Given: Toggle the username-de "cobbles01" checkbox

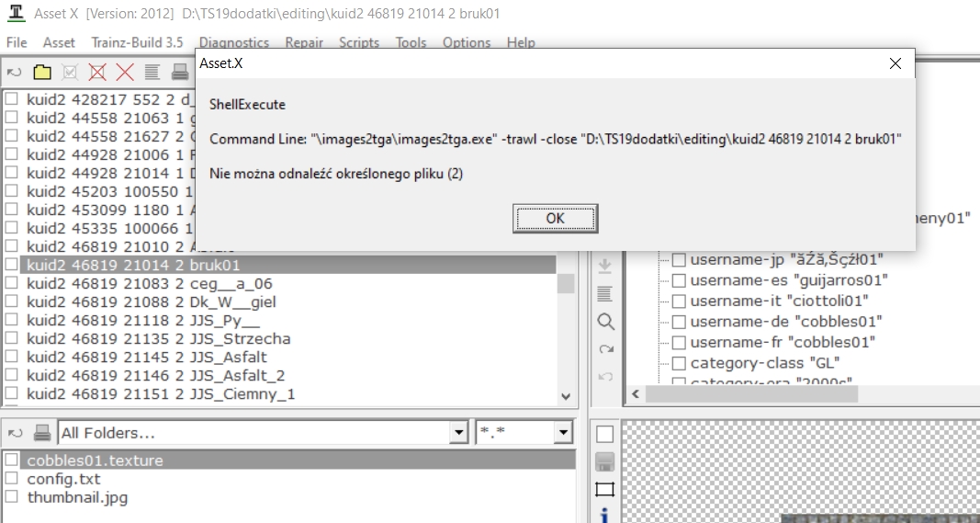Looking at the screenshot, I should click(x=679, y=322).
